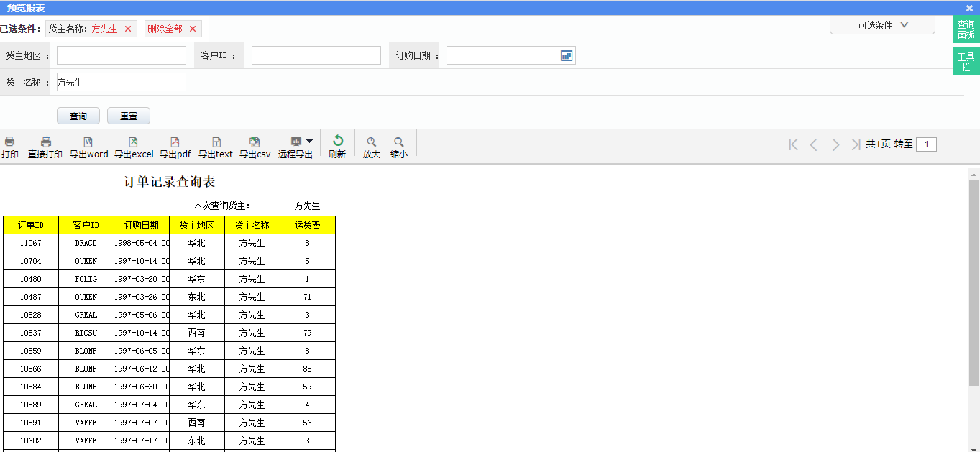Expand the 可选条件 dropdown
The height and width of the screenshot is (452, 980).
[882, 25]
